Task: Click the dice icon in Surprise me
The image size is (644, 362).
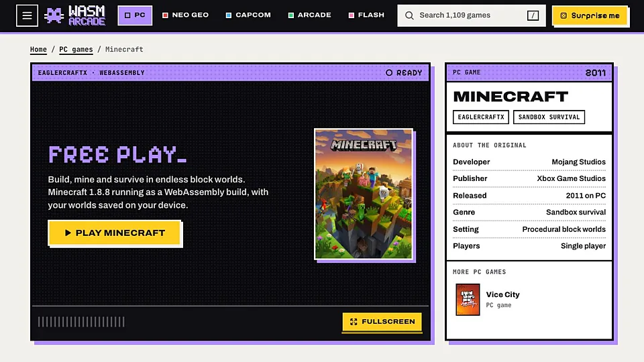Action: pos(563,15)
